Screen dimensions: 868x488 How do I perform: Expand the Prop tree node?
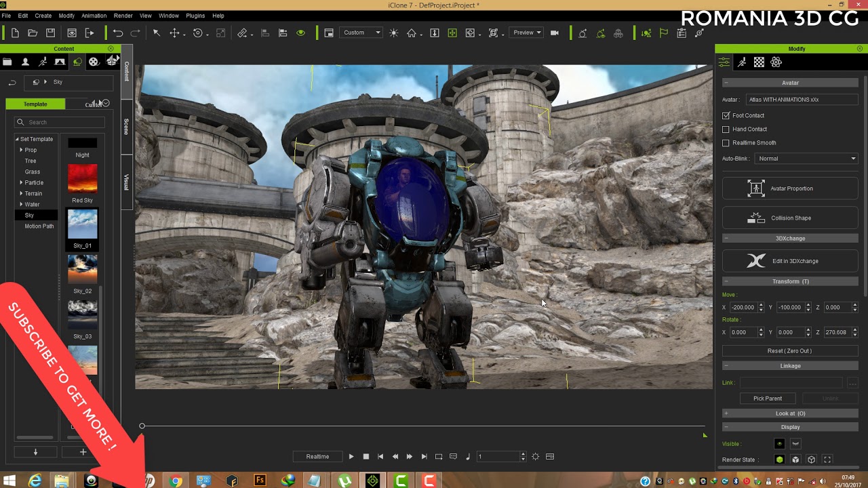tap(21, 150)
